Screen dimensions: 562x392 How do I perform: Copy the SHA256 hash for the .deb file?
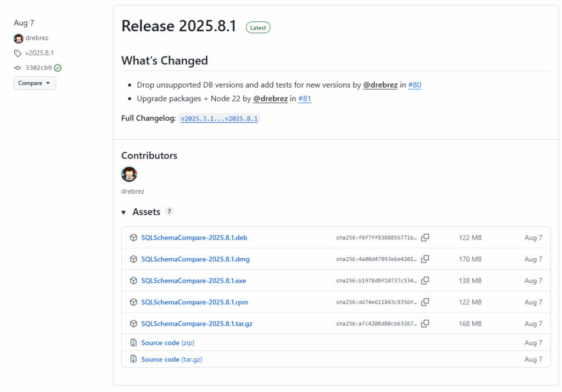tap(425, 237)
